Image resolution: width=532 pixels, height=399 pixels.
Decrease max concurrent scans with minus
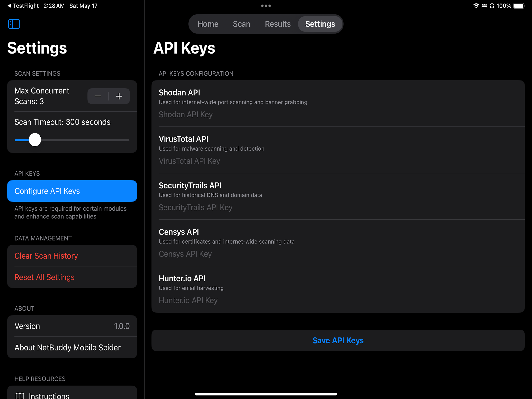[98, 96]
